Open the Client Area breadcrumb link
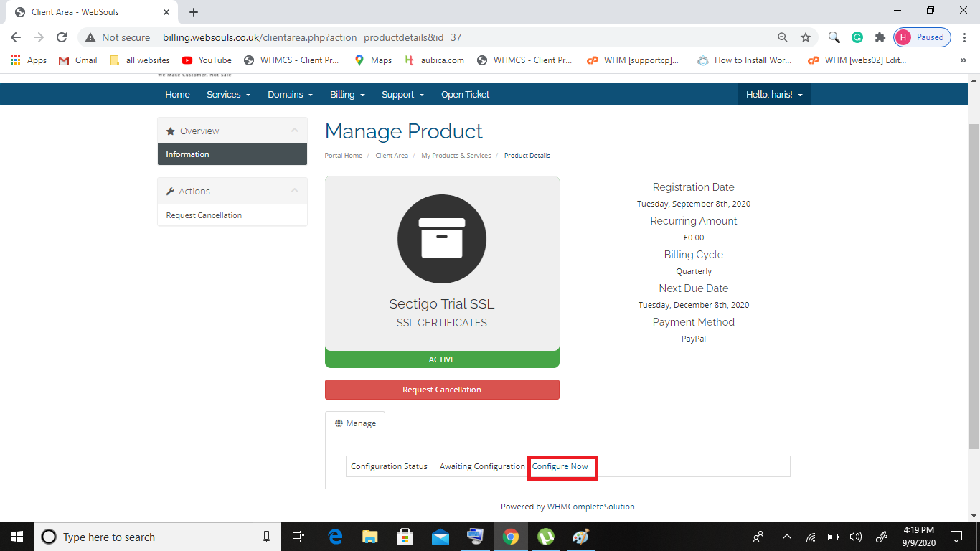980x551 pixels. coord(392,156)
